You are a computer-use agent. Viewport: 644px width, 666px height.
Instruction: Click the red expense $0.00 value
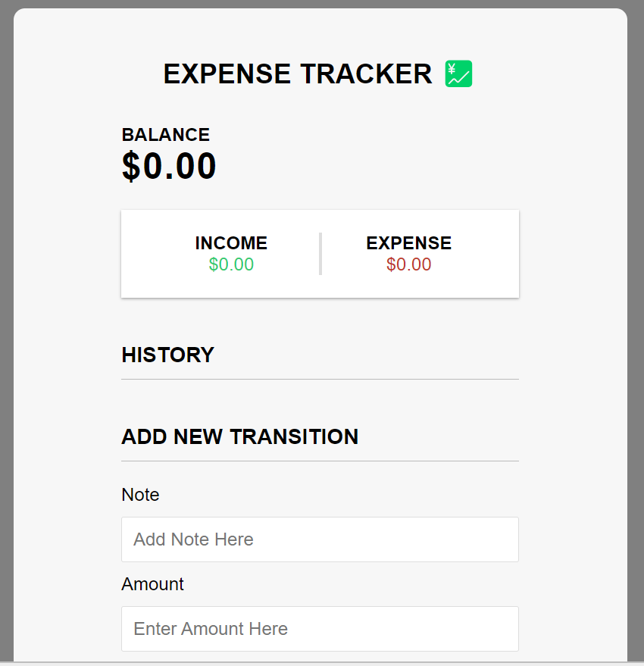pos(408,264)
